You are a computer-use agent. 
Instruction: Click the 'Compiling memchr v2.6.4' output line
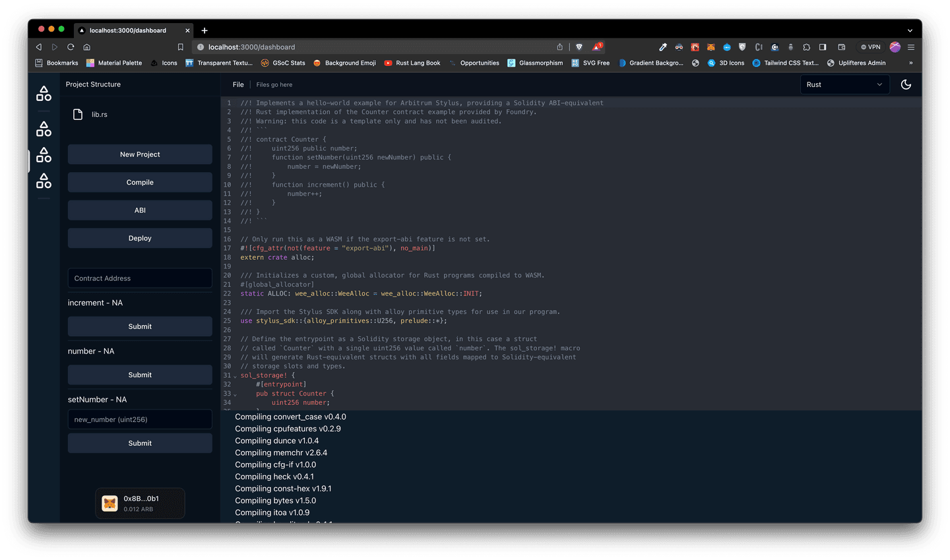(281, 452)
